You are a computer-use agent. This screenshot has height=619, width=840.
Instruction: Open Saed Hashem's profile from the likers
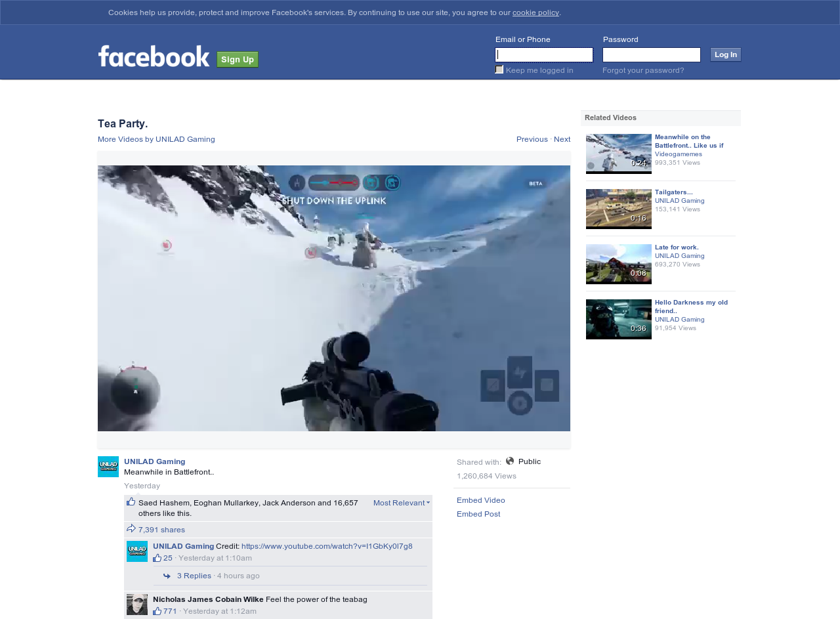164,503
